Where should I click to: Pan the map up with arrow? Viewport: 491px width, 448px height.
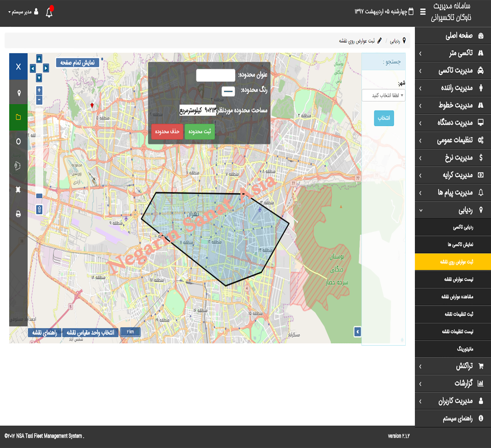[x=39, y=58]
